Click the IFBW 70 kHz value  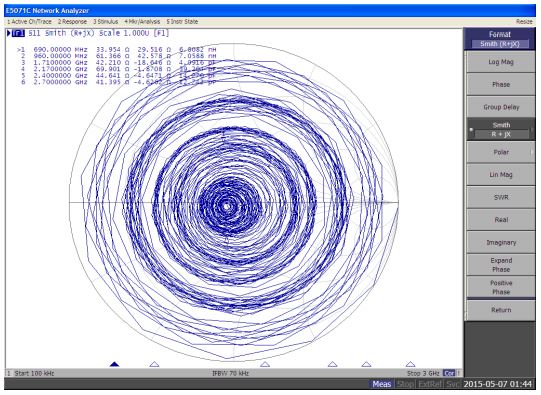tap(230, 373)
